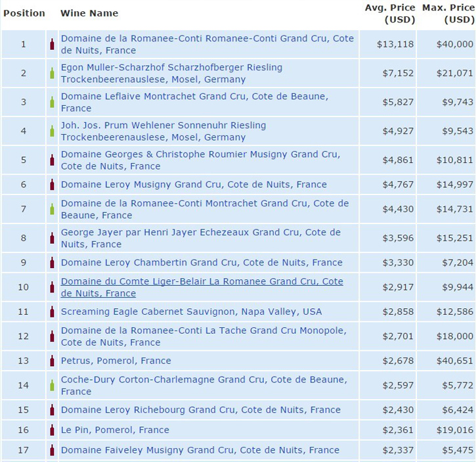This screenshot has height=462, width=476.
Task: Click max price $9,743
Action: (x=458, y=102)
